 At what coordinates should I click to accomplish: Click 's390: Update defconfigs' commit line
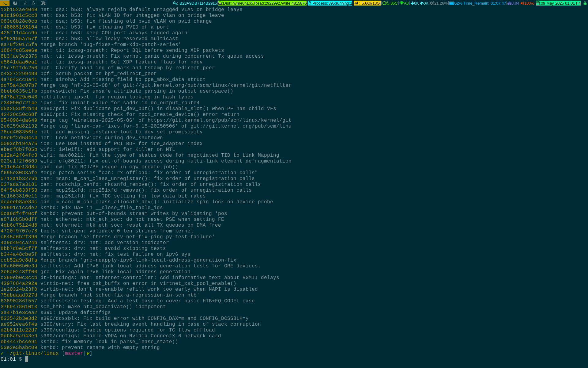[x=55, y=312]
